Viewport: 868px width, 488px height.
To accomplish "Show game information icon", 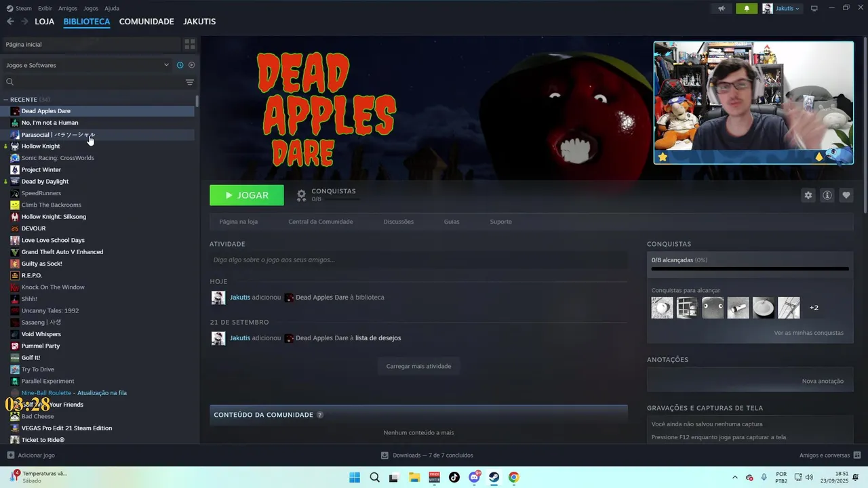I will 827,195.
